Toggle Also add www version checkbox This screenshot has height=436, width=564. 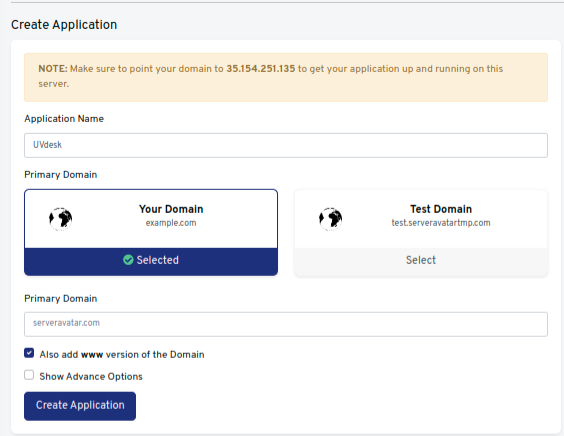pos(29,353)
